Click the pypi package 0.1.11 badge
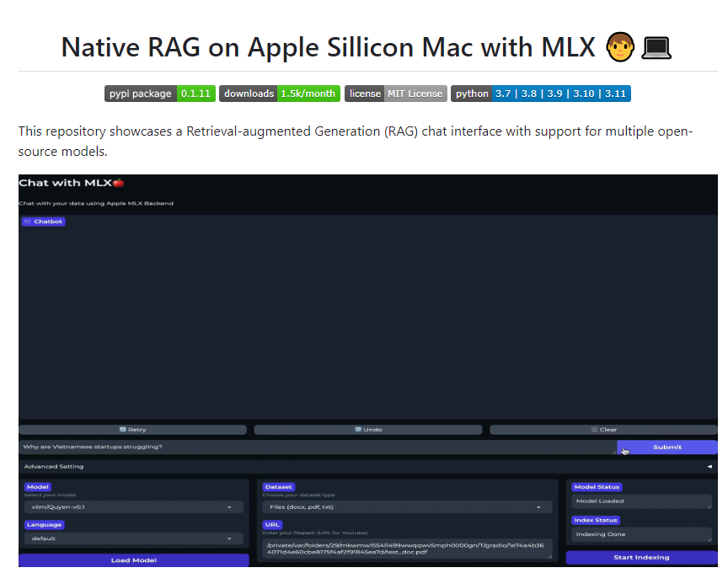This screenshot has width=728, height=573. pyautogui.click(x=160, y=94)
